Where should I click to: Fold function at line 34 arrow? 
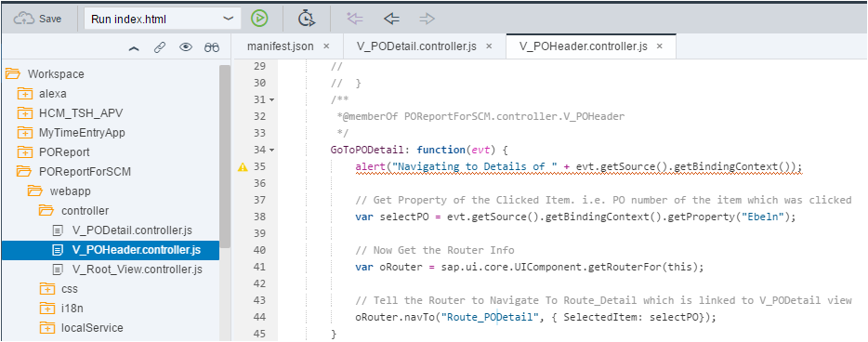pos(271,150)
